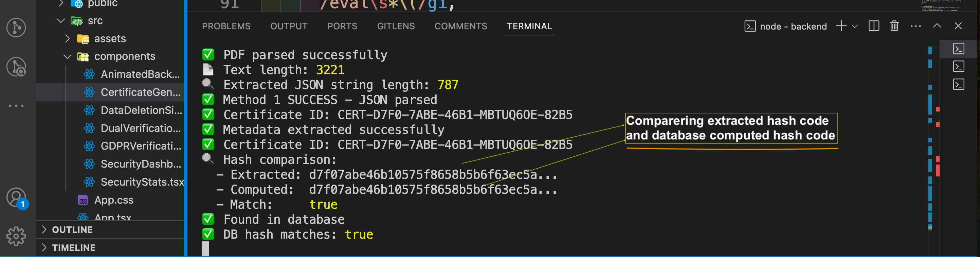Click the components folder icon
Viewport: 980px width, 257px height.
[x=83, y=57]
